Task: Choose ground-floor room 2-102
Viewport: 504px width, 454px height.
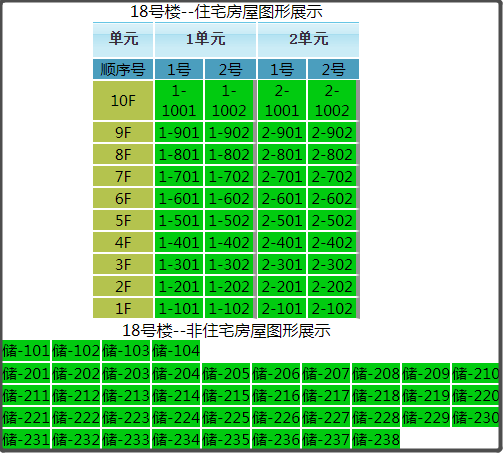Action: tap(332, 308)
